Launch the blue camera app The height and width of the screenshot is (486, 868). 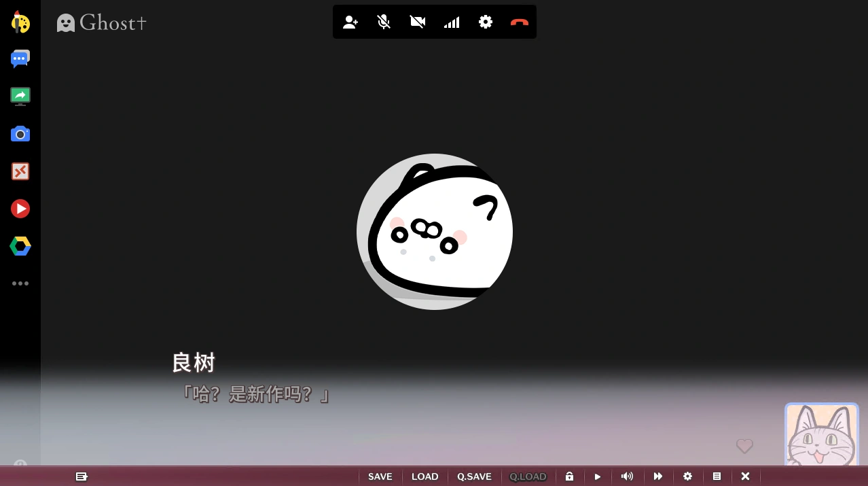(20, 134)
